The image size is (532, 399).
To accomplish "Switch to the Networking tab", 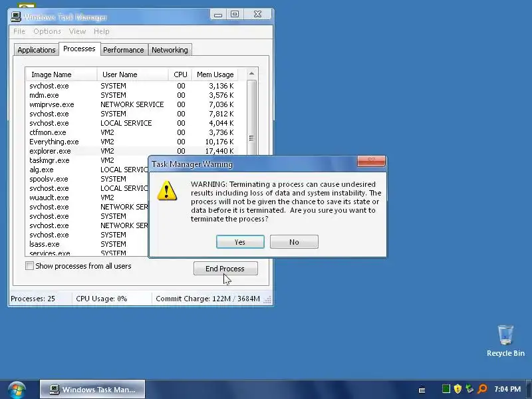I will pyautogui.click(x=170, y=50).
